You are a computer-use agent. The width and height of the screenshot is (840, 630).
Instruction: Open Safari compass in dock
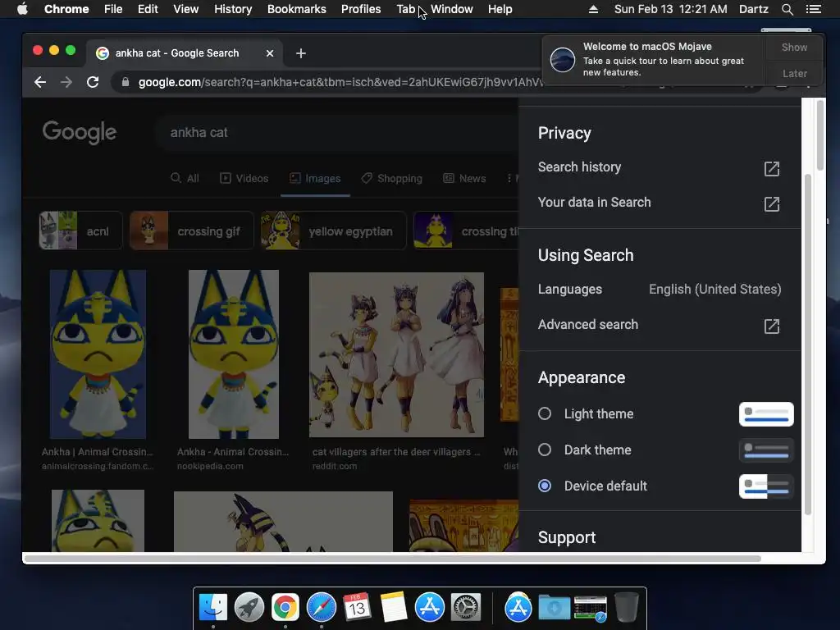(x=322, y=607)
